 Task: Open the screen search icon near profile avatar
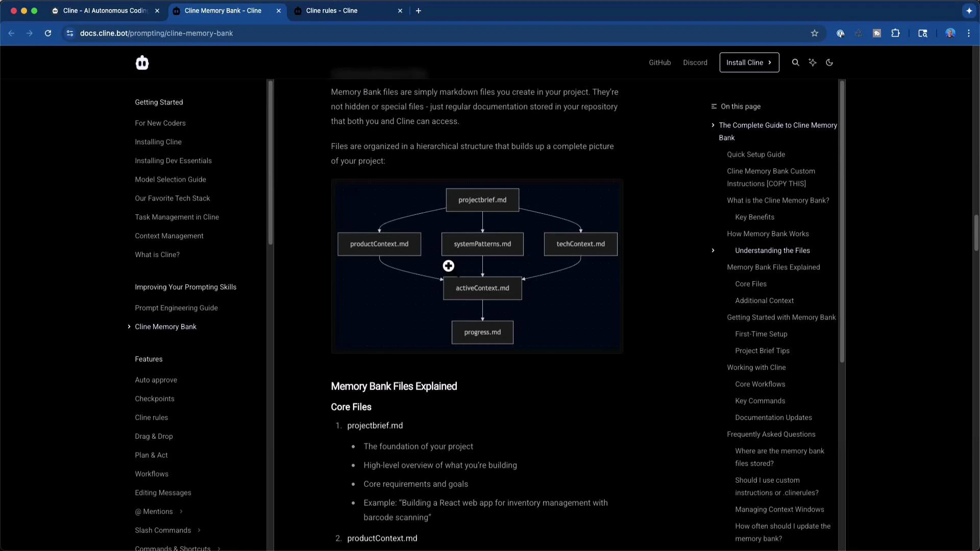tap(922, 33)
